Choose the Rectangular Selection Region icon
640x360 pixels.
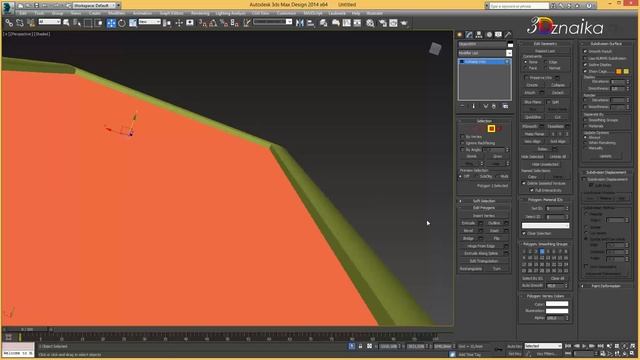coord(88,23)
